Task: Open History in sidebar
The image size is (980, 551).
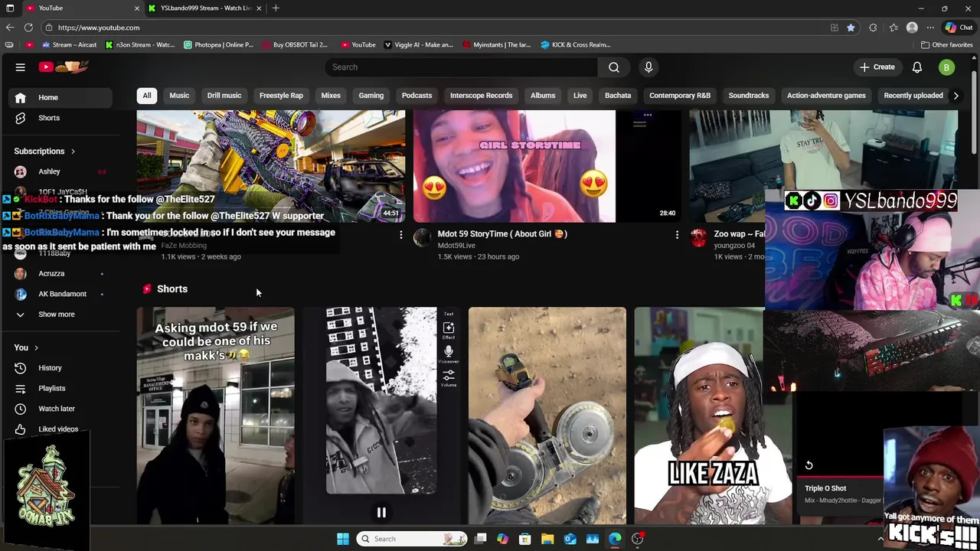Action: pos(60,368)
